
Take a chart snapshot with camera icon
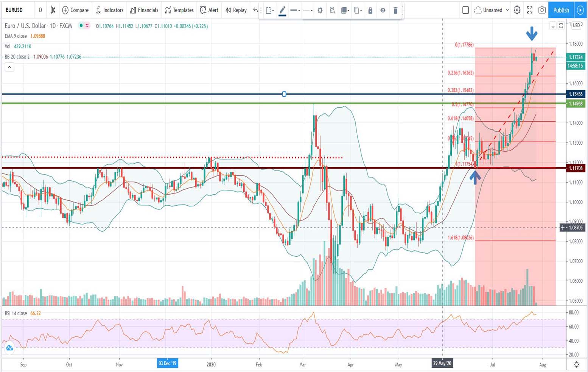pyautogui.click(x=542, y=10)
